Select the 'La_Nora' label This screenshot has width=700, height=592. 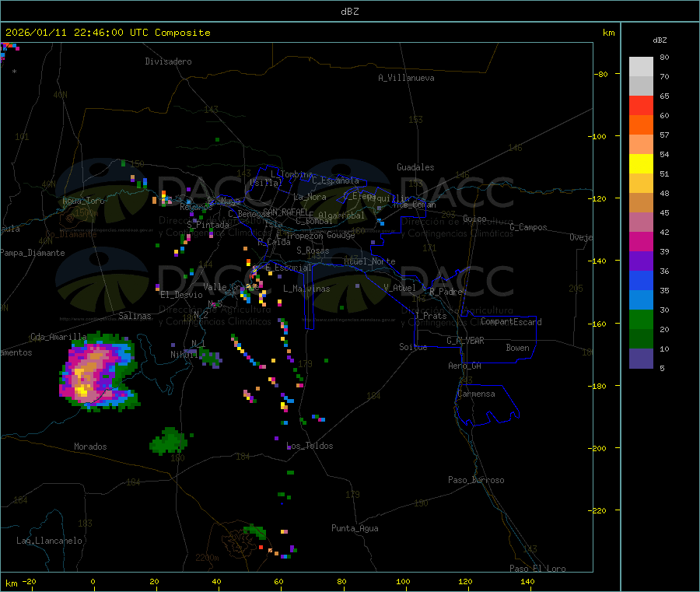pos(310,197)
